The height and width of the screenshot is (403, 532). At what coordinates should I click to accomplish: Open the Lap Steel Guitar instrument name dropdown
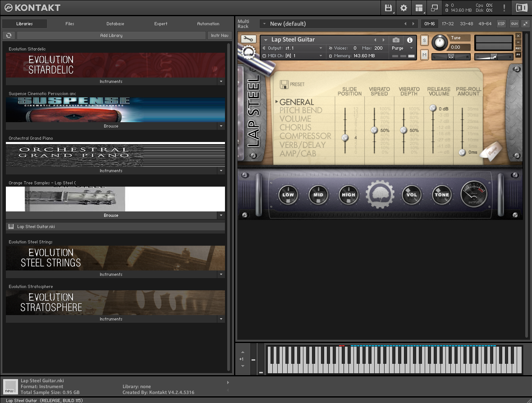(x=266, y=40)
